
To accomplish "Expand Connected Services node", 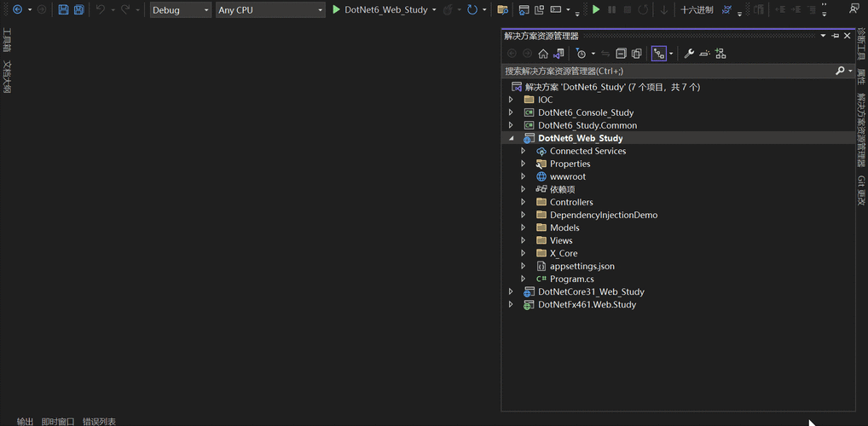I will tap(524, 151).
